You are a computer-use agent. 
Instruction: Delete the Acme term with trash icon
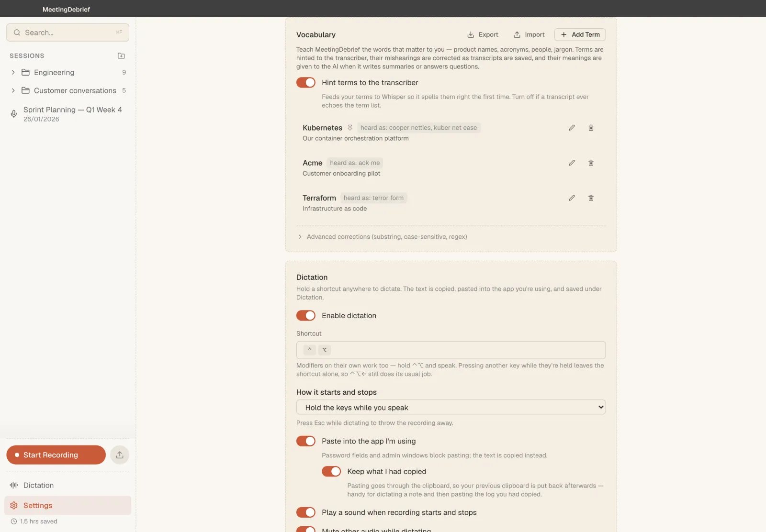(591, 163)
